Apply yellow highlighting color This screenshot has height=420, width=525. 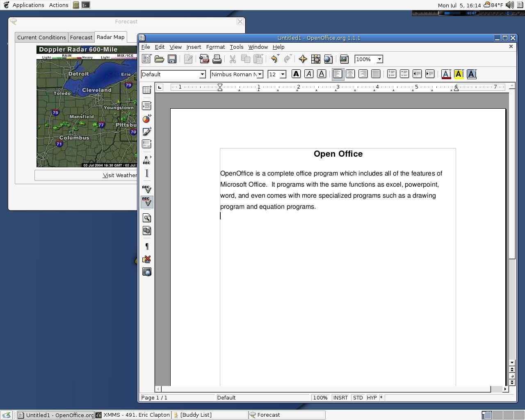click(x=459, y=74)
